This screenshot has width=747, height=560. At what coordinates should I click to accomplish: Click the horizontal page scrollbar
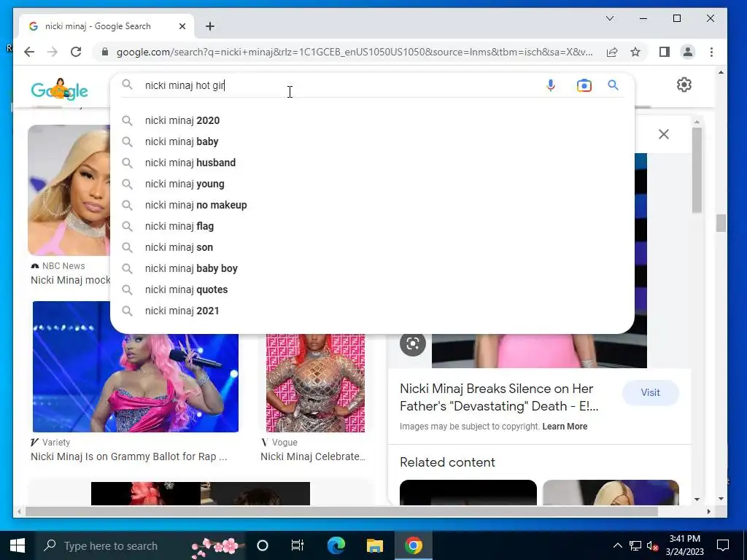click(x=341, y=511)
